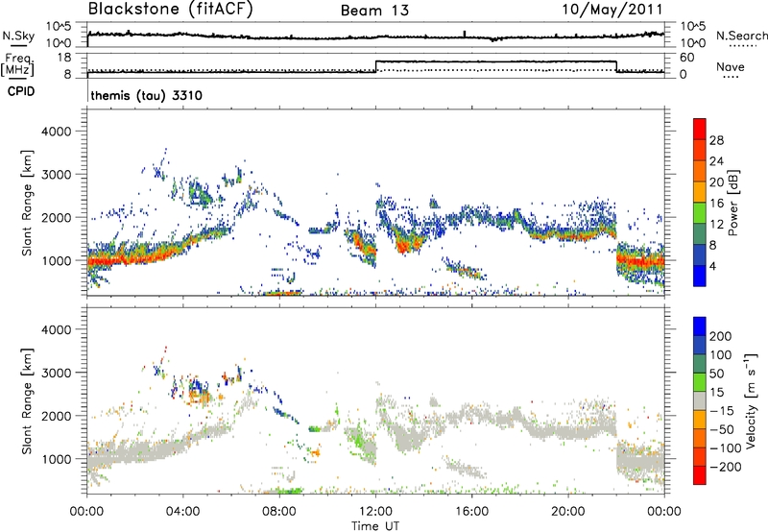Image resolution: width=768 pixels, height=532 pixels.
Task: Click the '08:00' time axis tick label
Action: coord(279,512)
